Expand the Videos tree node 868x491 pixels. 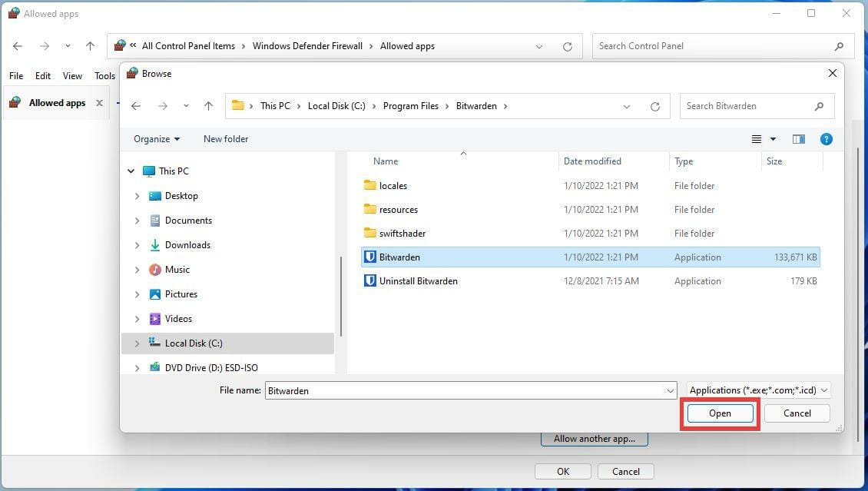[x=137, y=319]
